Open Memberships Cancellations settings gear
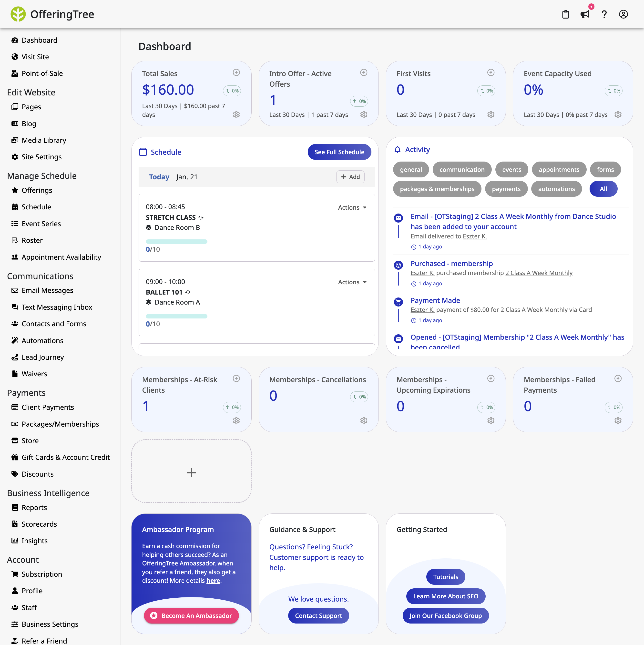This screenshot has height=645, width=644. (364, 421)
